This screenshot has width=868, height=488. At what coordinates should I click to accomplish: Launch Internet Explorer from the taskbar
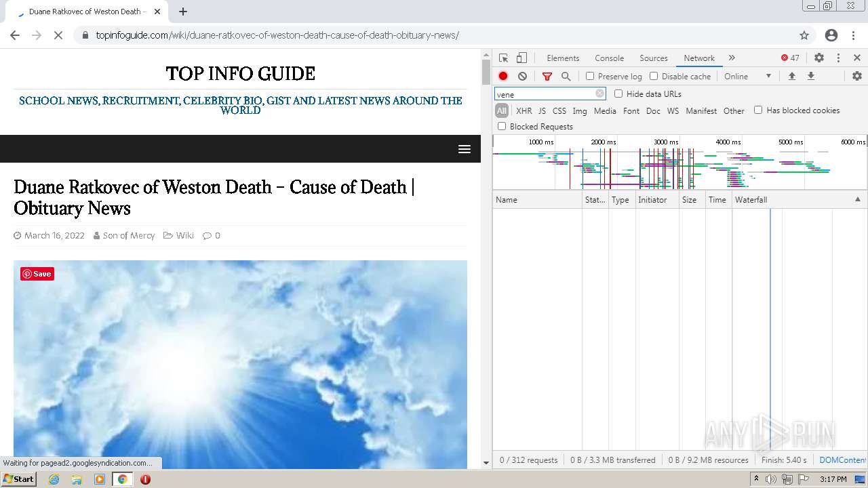coord(54,479)
